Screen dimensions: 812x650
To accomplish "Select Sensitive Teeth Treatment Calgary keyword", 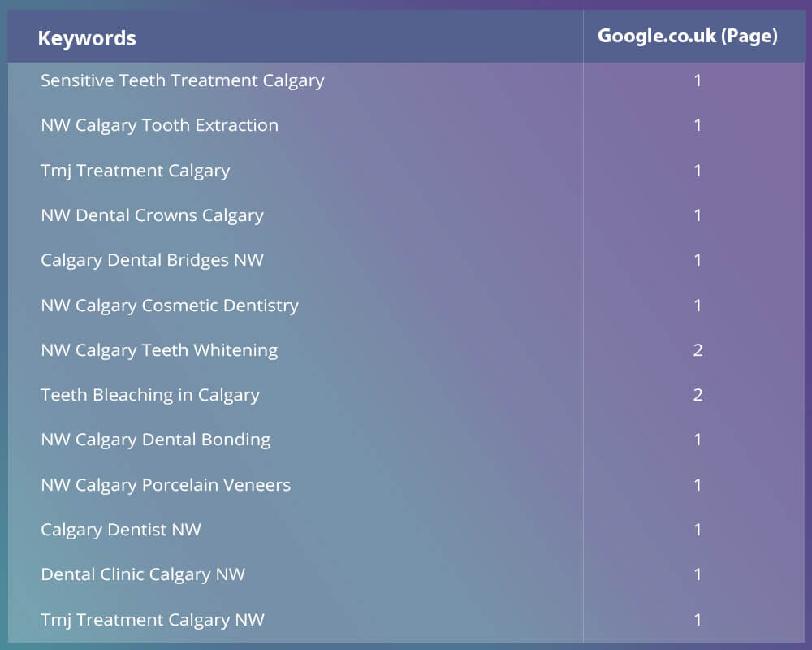I will coord(182,81).
